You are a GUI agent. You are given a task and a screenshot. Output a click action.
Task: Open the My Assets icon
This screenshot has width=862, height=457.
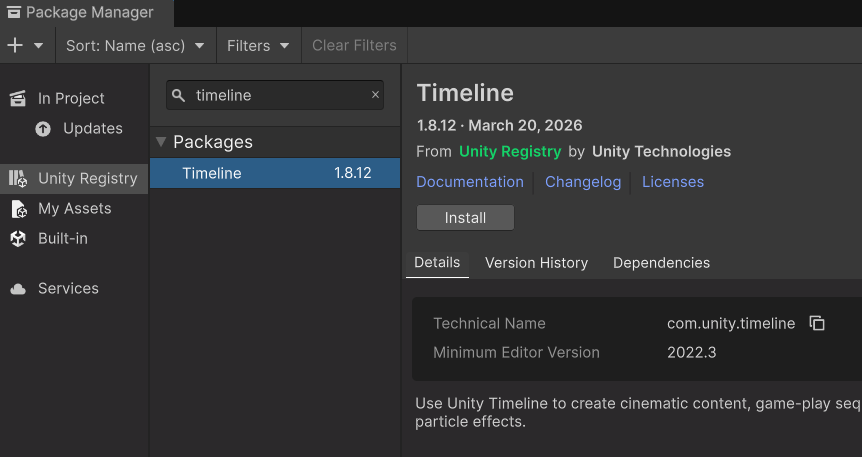point(17,208)
